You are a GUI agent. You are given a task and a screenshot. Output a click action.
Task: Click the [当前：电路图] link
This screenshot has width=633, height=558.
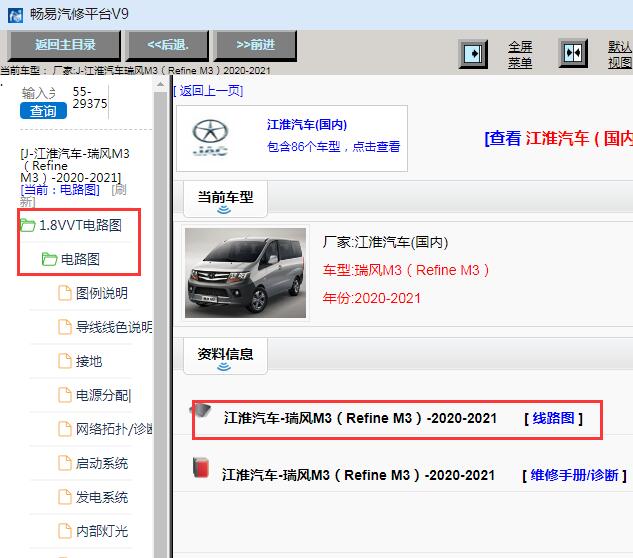click(x=60, y=189)
